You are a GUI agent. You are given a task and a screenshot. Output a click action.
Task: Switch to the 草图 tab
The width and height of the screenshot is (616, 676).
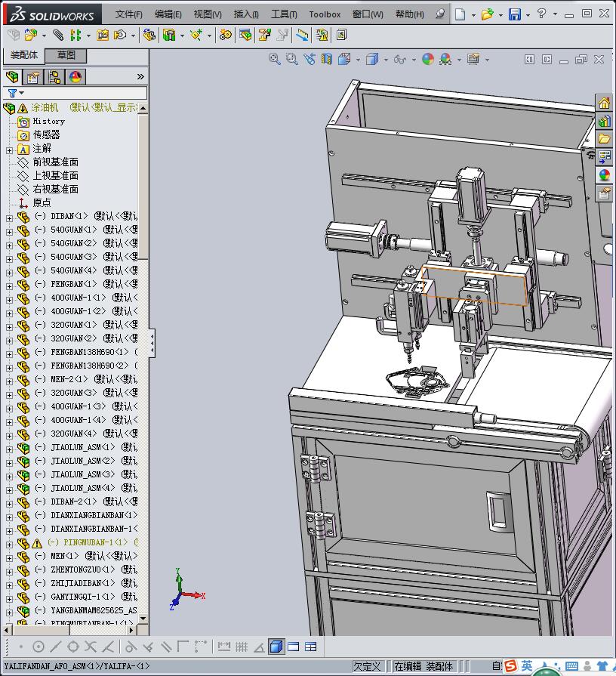(x=66, y=55)
